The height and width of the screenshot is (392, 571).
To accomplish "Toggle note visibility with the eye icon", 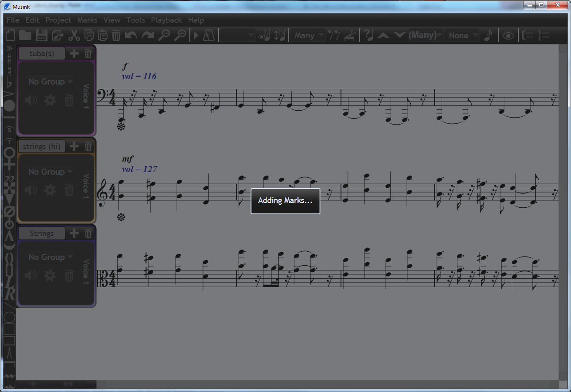I will coord(508,35).
